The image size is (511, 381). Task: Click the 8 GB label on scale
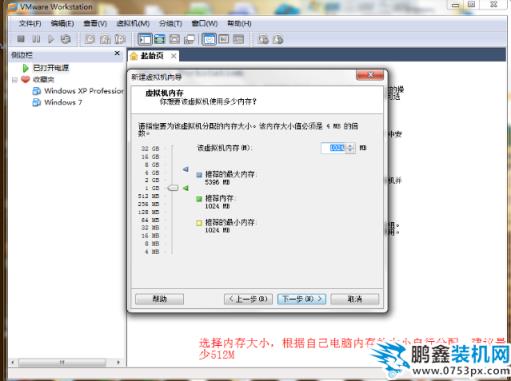click(x=152, y=165)
